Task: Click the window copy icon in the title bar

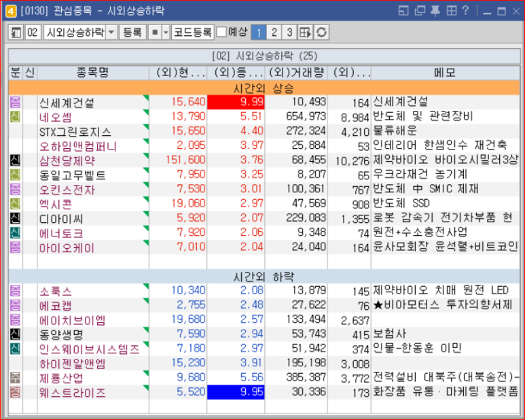Action: (x=420, y=11)
